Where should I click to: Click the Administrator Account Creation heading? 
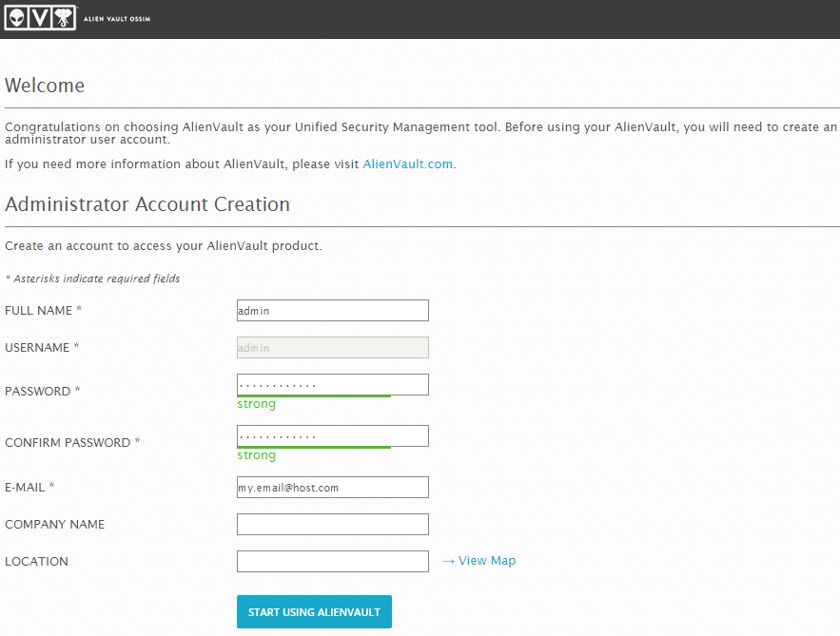147,204
